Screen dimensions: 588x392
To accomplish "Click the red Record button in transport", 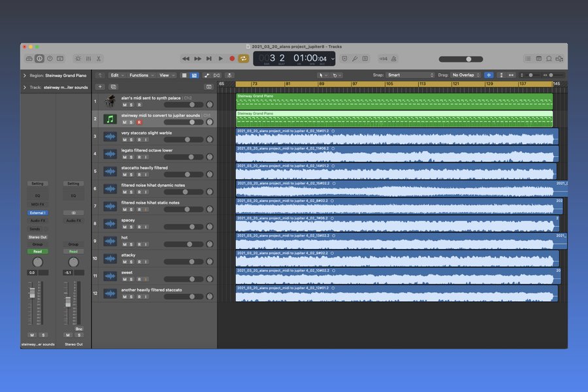I will click(232, 59).
